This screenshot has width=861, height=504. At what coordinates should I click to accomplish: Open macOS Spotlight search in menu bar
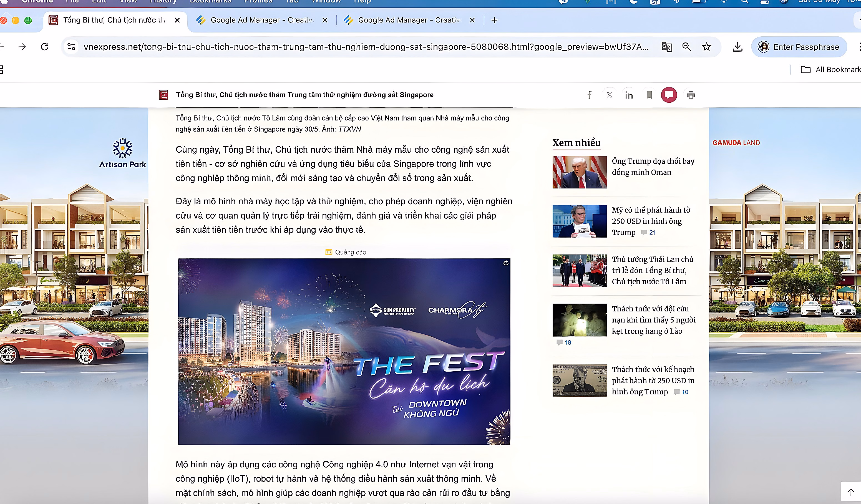tap(744, 2)
